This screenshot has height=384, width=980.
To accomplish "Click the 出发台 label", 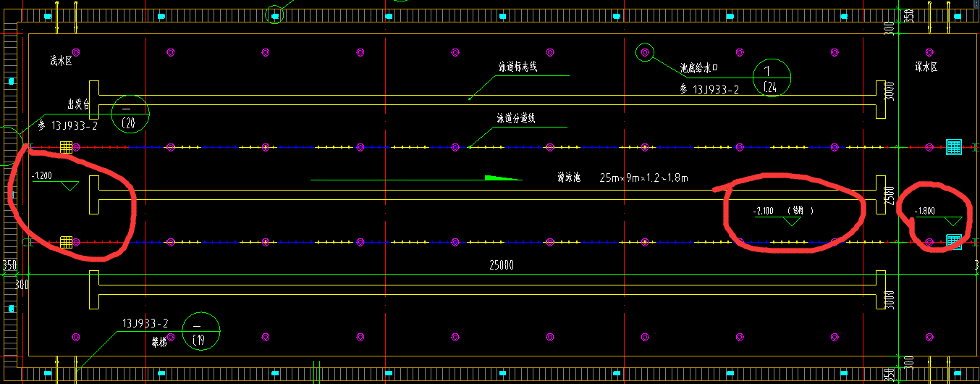I will [x=77, y=105].
